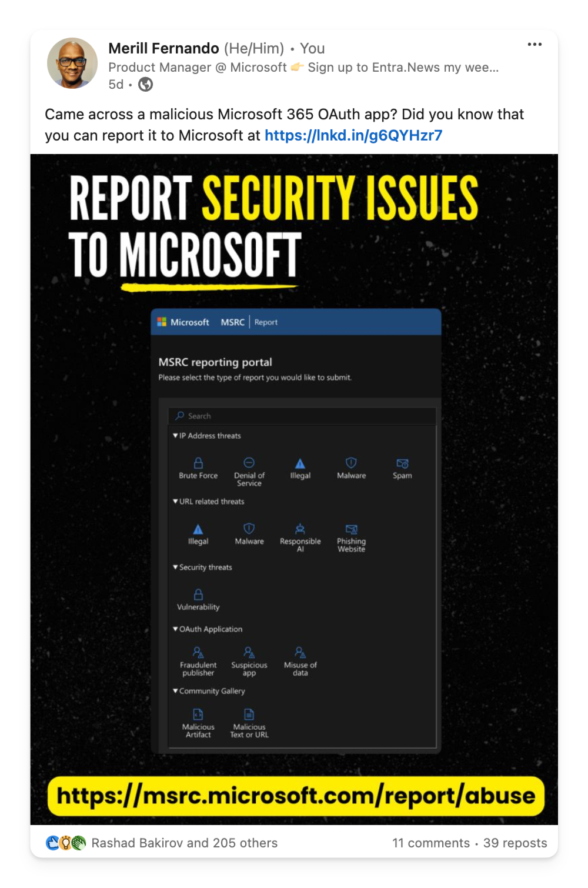The height and width of the screenshot is (888, 588).
Task: Select Brute Force under IP Address threats
Action: (x=198, y=469)
